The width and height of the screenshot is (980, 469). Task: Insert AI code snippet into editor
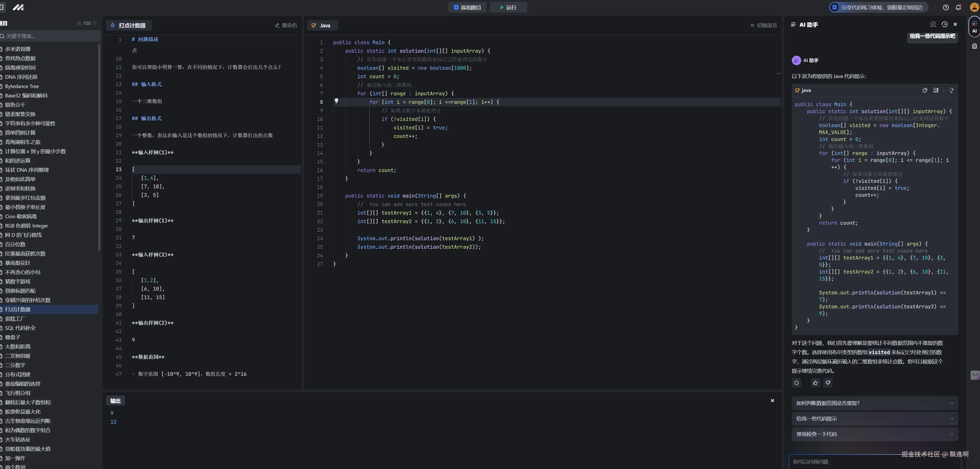click(x=936, y=90)
